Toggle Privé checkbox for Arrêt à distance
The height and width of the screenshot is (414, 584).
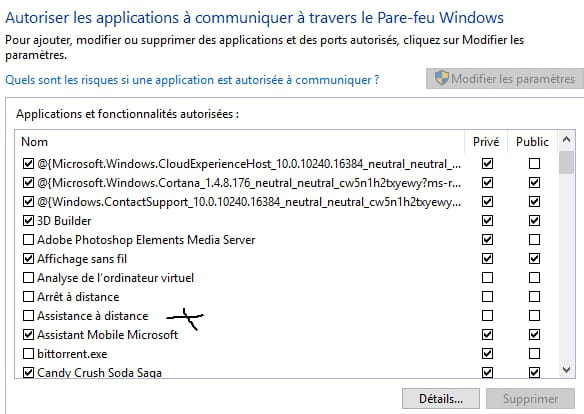[x=487, y=296]
